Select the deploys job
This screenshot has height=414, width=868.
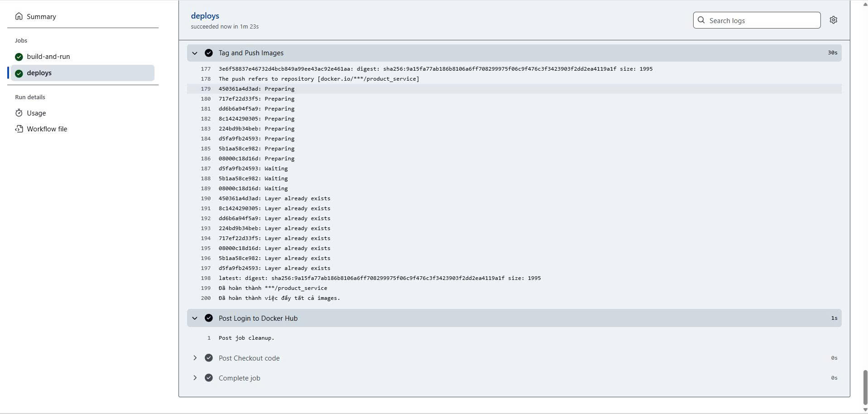[82, 73]
